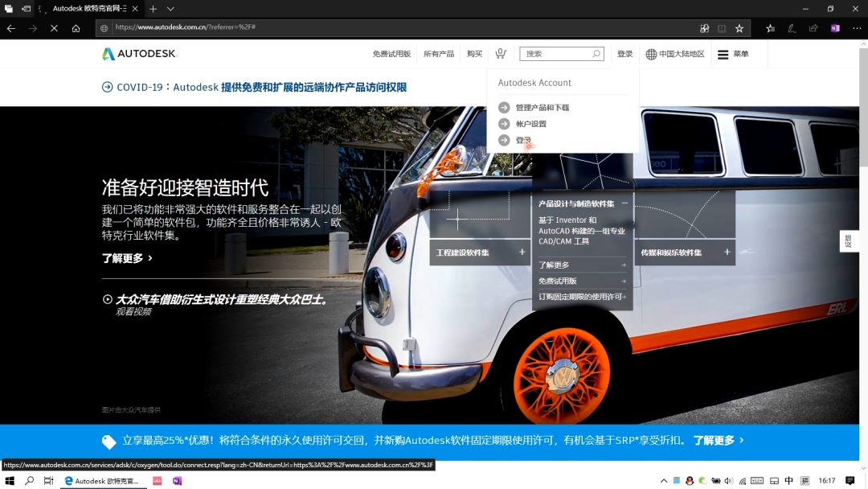This screenshot has width=868, height=489.
Task: Open the 购买 nav item
Action: 474,54
